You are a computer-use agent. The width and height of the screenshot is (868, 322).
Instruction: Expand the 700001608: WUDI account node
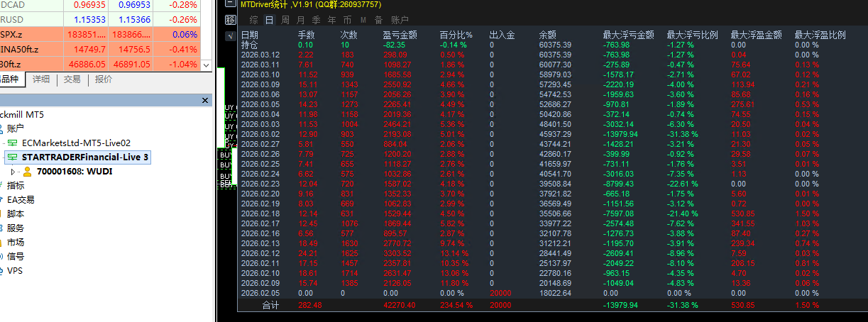tap(13, 171)
